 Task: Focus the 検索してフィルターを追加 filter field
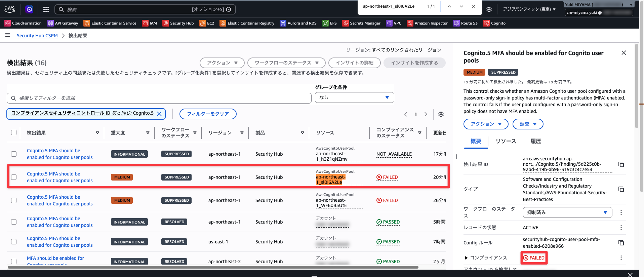click(159, 98)
